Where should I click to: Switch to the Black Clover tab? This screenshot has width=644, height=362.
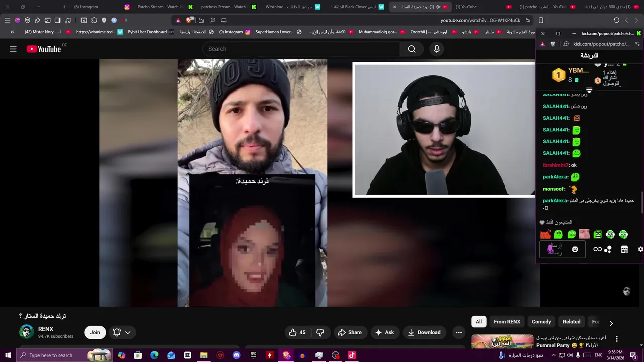[x=358, y=7]
